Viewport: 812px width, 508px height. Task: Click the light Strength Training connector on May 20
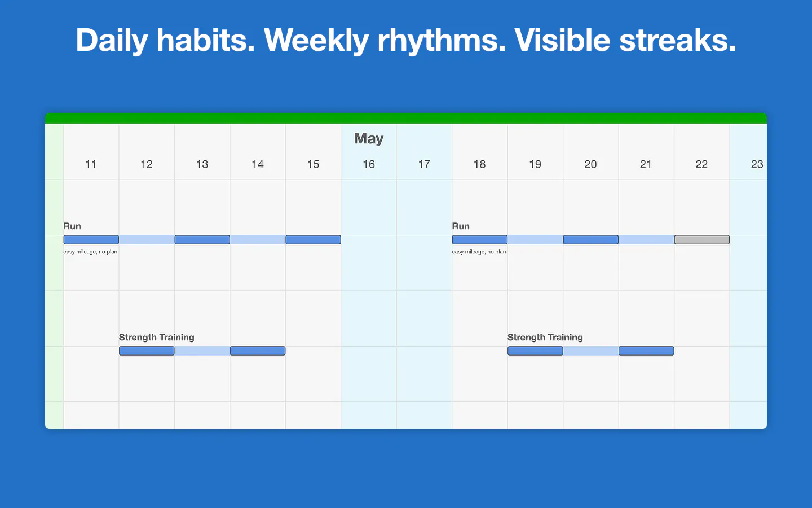click(x=591, y=351)
